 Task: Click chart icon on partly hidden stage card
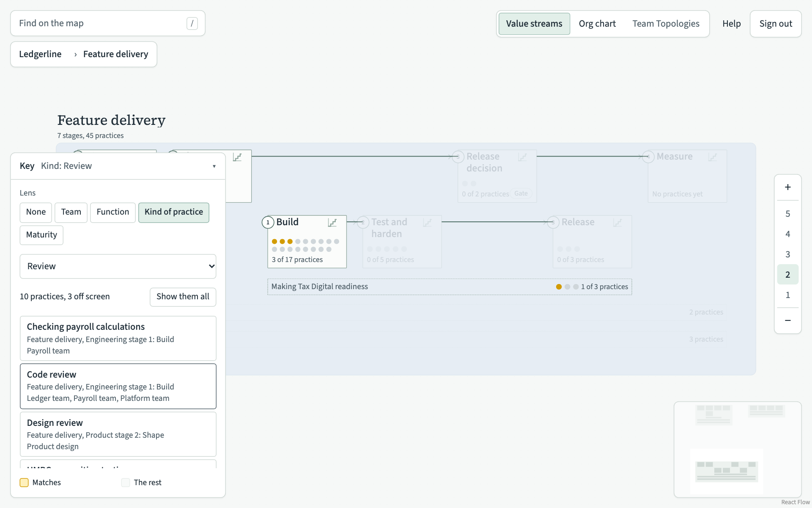tap(237, 157)
